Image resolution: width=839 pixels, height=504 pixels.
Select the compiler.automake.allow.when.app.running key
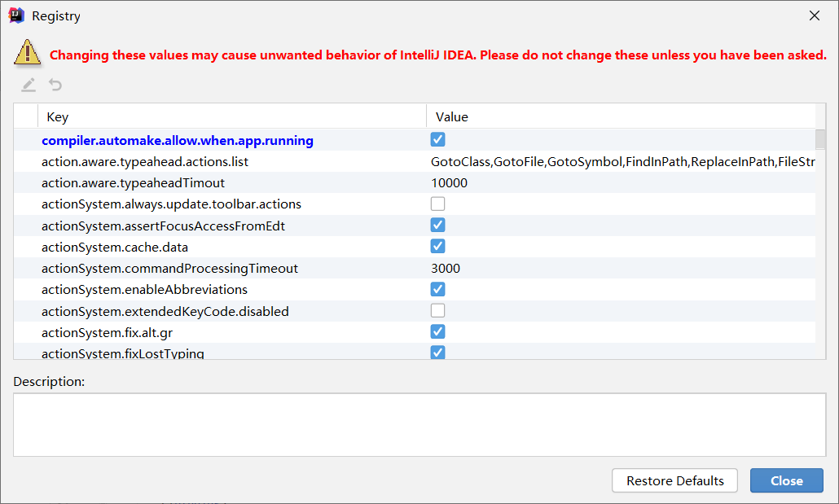[178, 140]
